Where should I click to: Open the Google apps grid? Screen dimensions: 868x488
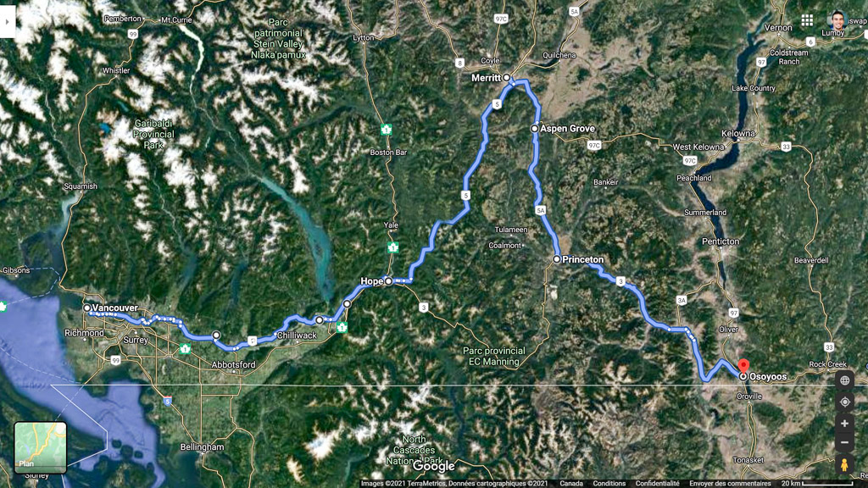[x=807, y=20]
